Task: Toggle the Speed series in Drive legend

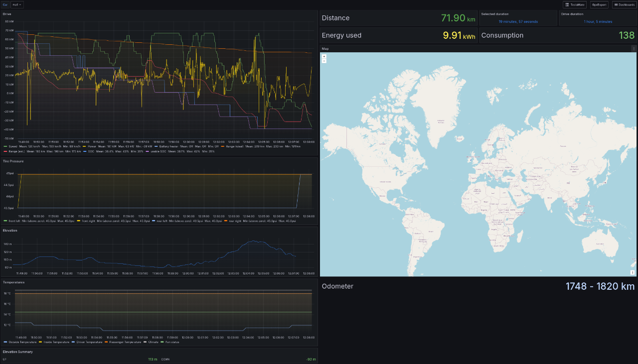Action: click(x=14, y=147)
